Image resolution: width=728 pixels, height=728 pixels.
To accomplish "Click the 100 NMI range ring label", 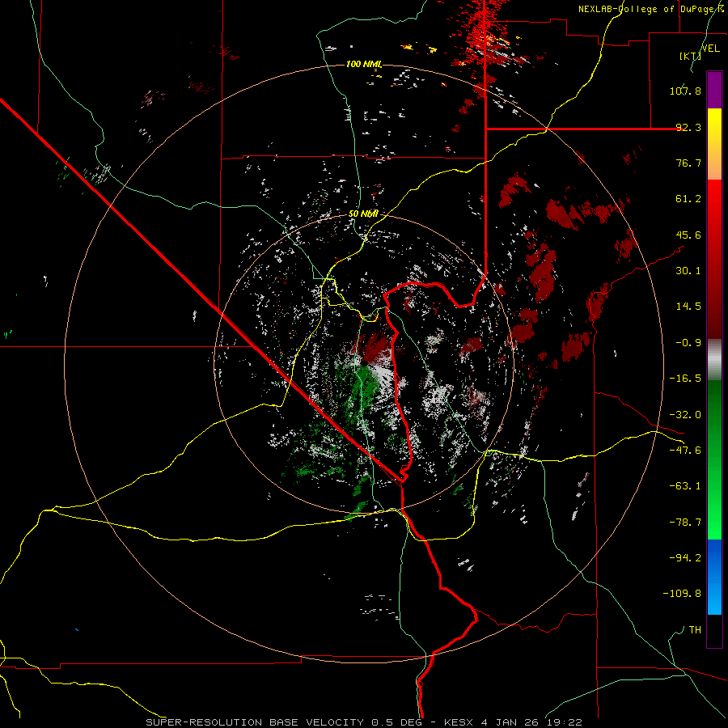I will point(364,64).
